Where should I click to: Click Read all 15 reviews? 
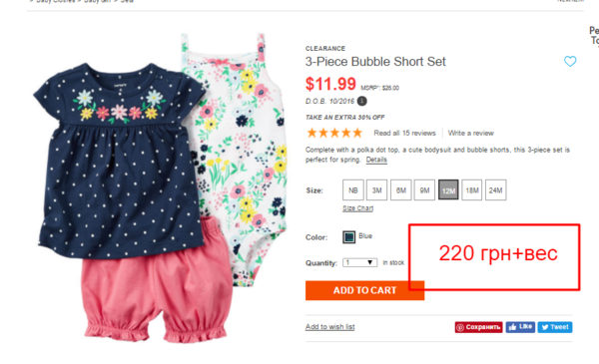[x=404, y=134]
